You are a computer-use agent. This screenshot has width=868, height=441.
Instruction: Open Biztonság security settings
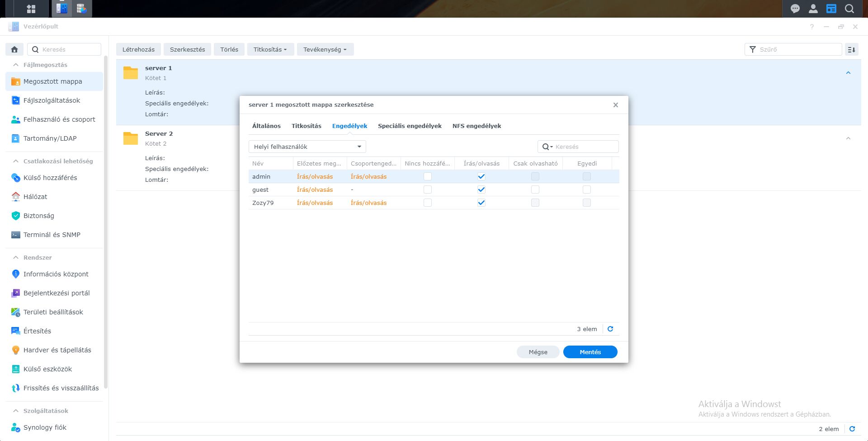pos(54,216)
